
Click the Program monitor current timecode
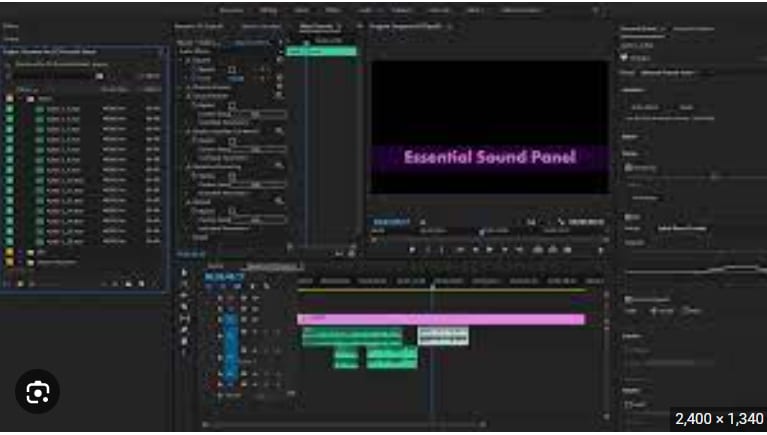click(391, 222)
